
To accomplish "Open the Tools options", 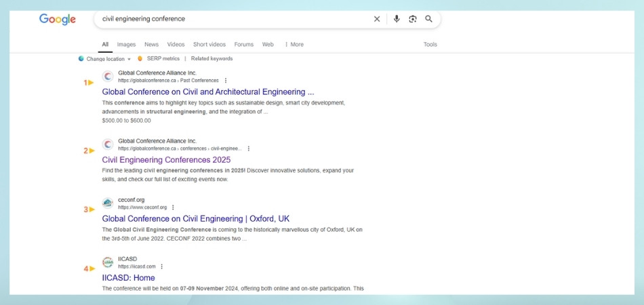I will pos(430,44).
